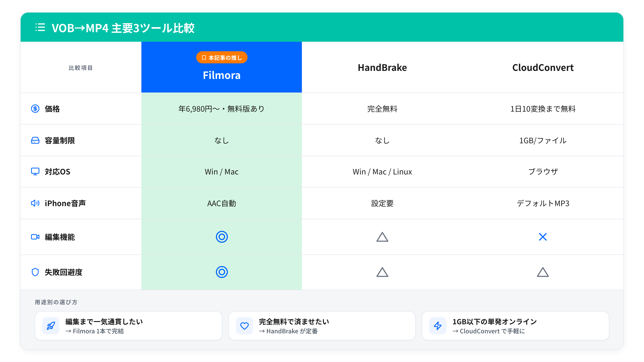Viewport: 644px width, 362px height.
Task: Click the lightning icon in the 1GB以下の単発オンライン card
Action: click(438, 326)
